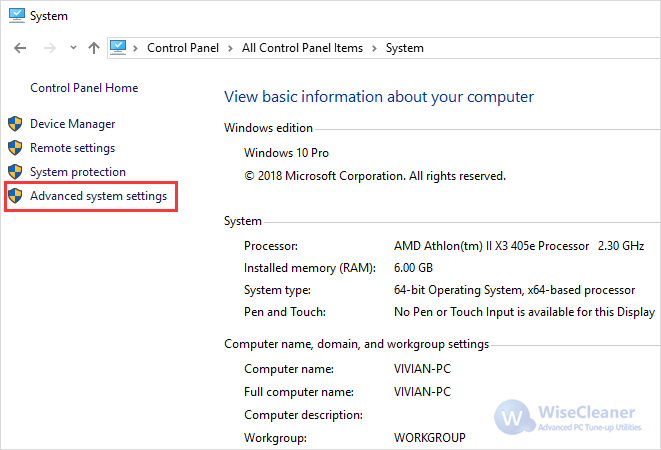Select the AMD Athlon processor value

click(519, 246)
